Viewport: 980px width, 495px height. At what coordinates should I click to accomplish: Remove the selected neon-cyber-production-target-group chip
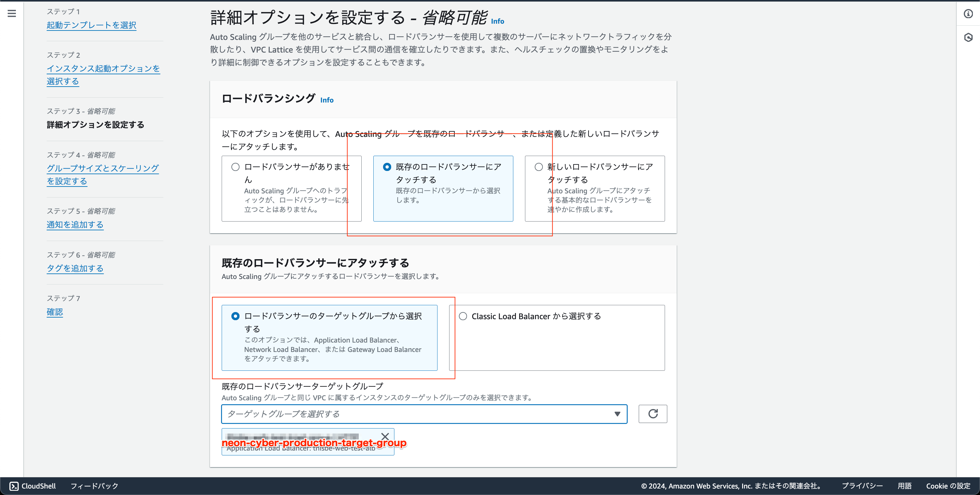pos(385,436)
